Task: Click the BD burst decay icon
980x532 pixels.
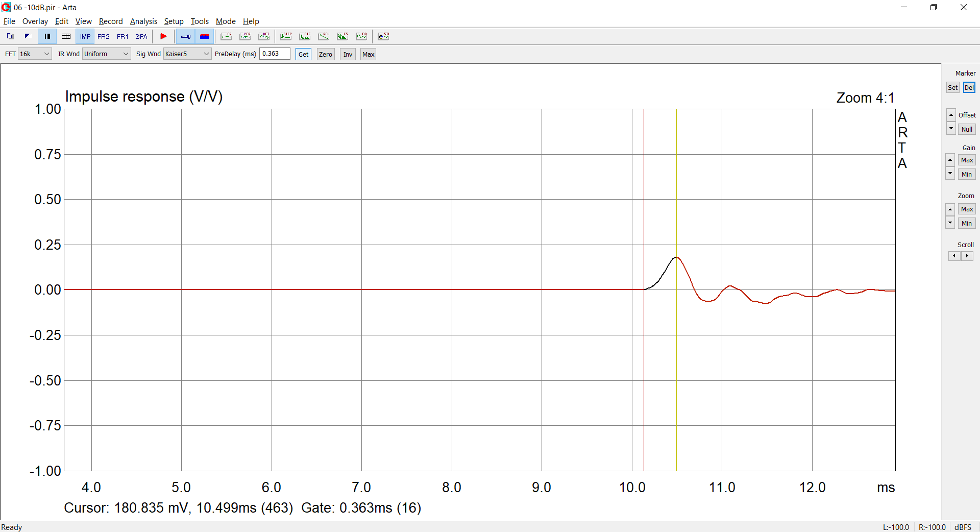Action: pyautogui.click(x=361, y=36)
